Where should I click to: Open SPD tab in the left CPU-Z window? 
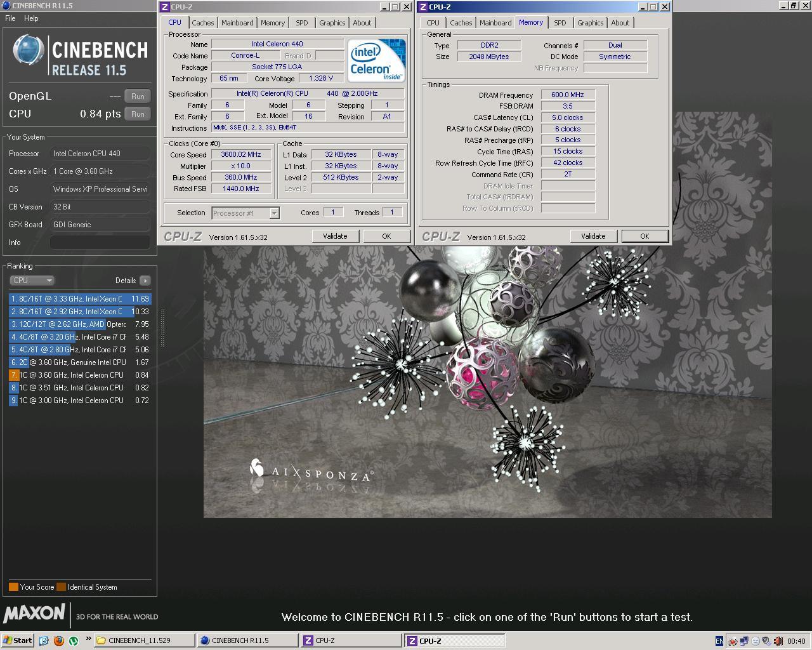[x=302, y=23]
